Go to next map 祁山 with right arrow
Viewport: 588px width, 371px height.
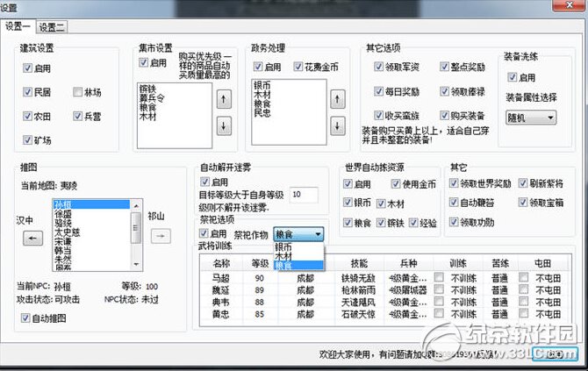pyautogui.click(x=161, y=236)
